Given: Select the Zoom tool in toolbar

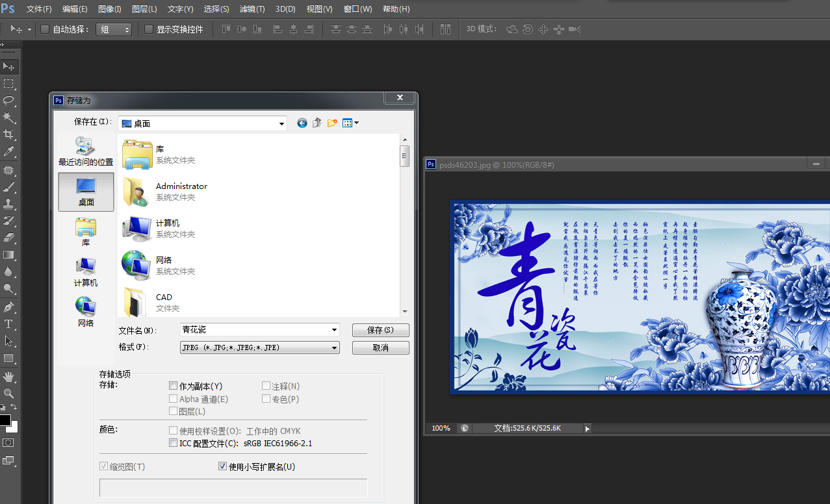Looking at the screenshot, I should coord(9,393).
